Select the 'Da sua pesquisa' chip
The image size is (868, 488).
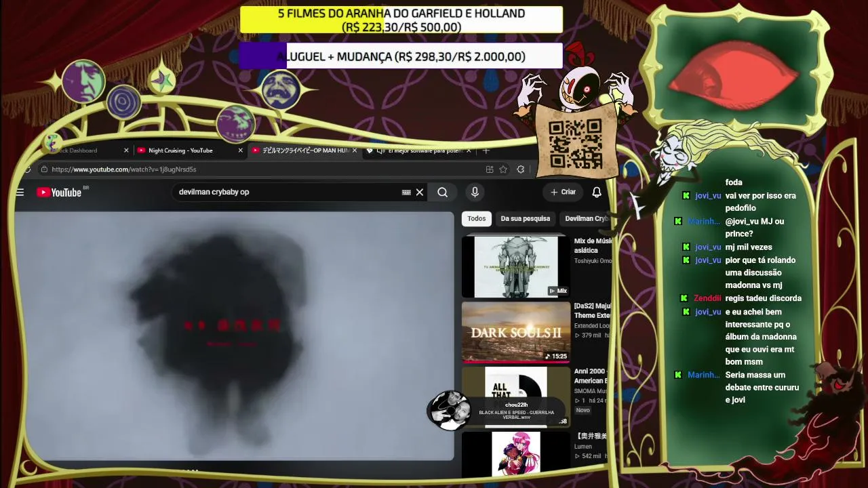pos(526,219)
